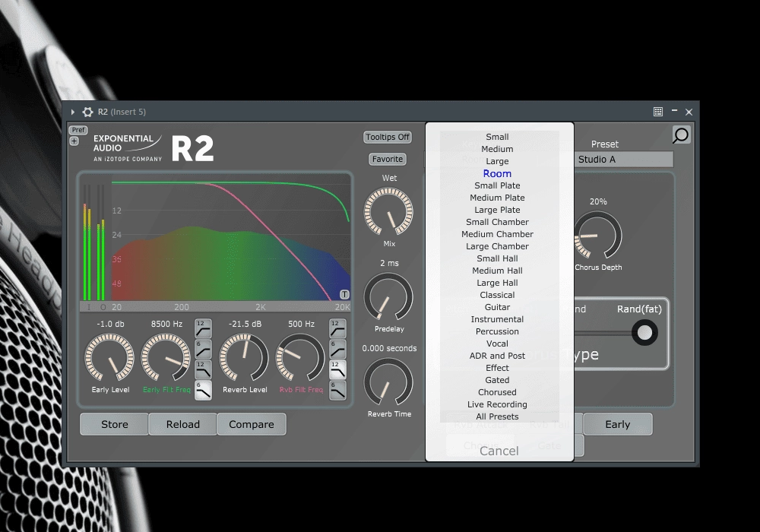The image size is (760, 532).
Task: Click the Rvb Filt Freq knob
Action: tap(300, 357)
